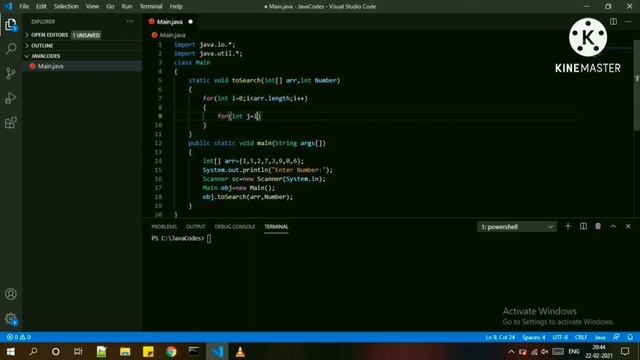Image resolution: width=640 pixels, height=360 pixels.
Task: Close the terminal panel
Action: click(628, 226)
